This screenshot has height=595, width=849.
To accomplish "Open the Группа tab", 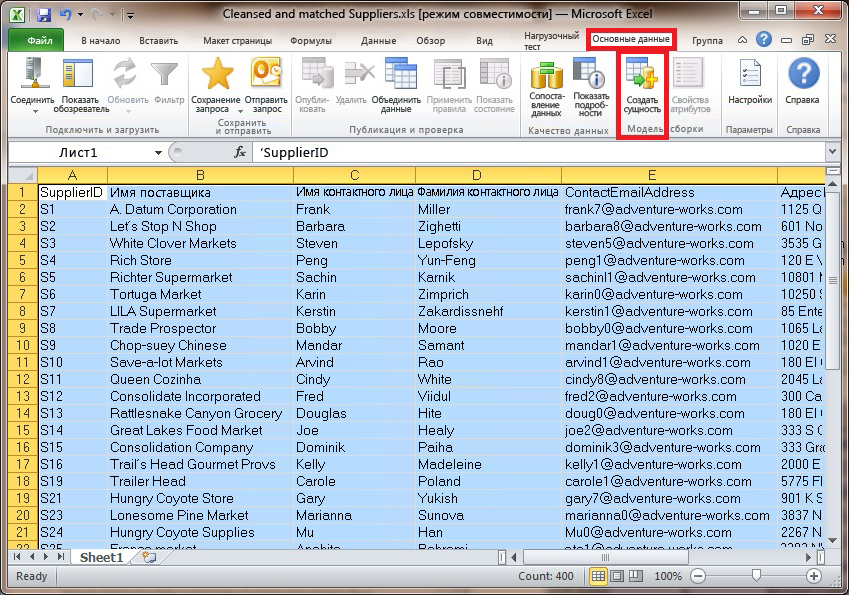I will click(x=707, y=41).
